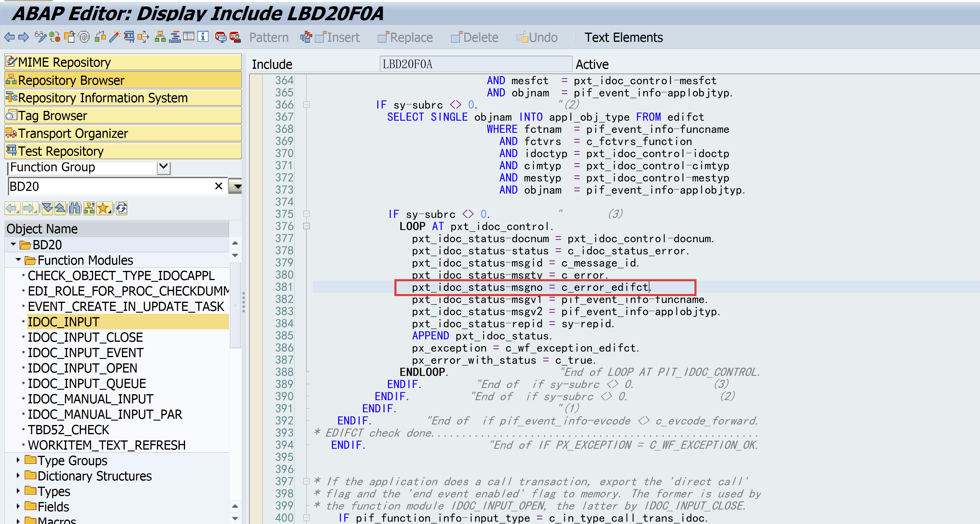Click the navigator Next Object arrow
This screenshot has height=524, width=980.
tap(31, 208)
